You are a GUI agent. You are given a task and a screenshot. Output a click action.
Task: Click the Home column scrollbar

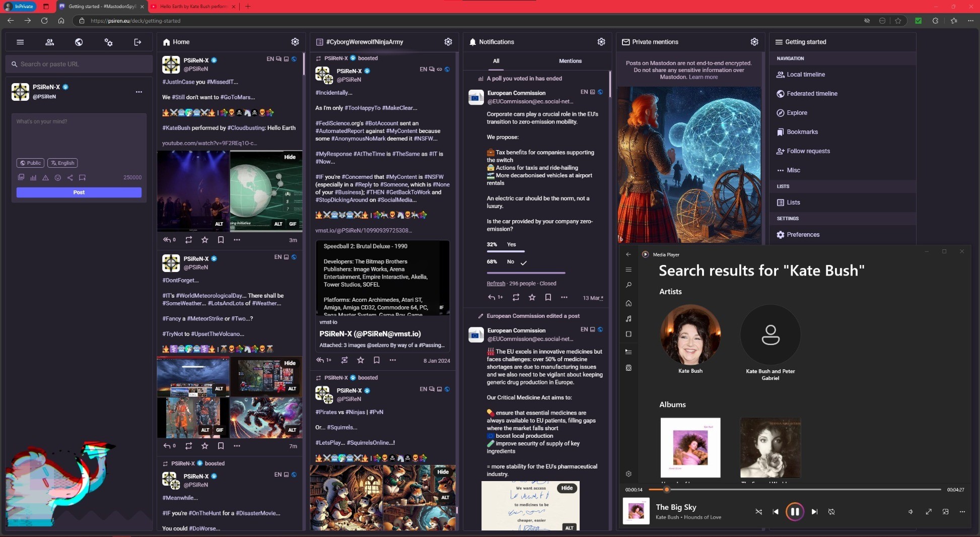click(304, 64)
